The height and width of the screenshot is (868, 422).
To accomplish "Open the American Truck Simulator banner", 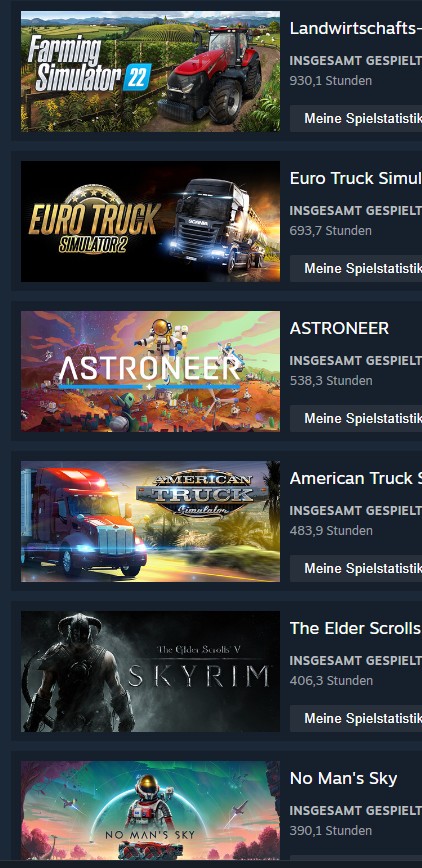I will (150, 521).
